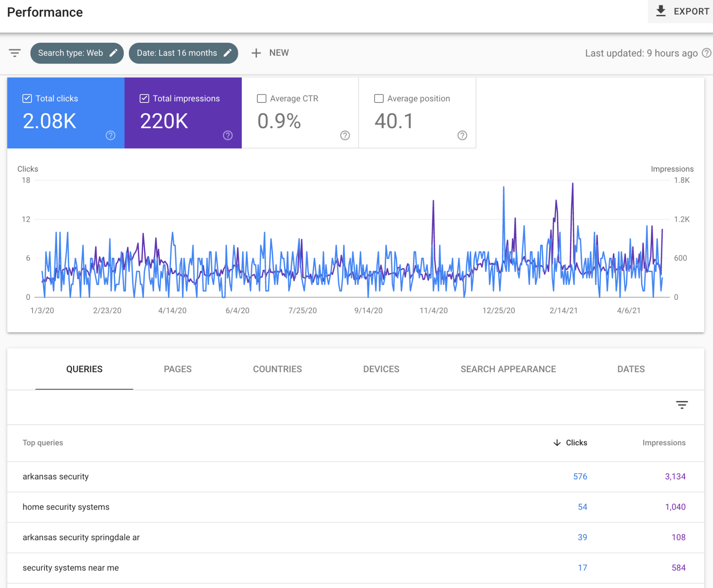Viewport: 713px width, 588px height.
Task: Open the arkansas security query row
Action: point(56,477)
